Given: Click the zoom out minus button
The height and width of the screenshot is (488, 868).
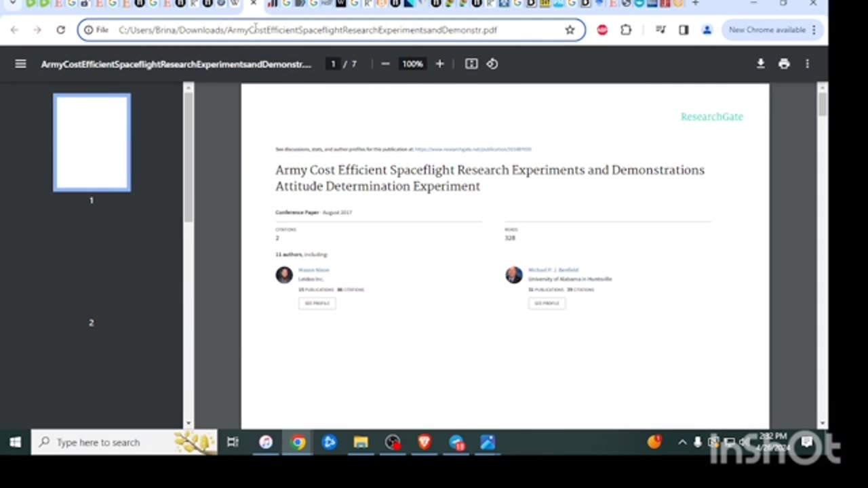Looking at the screenshot, I should coord(385,64).
